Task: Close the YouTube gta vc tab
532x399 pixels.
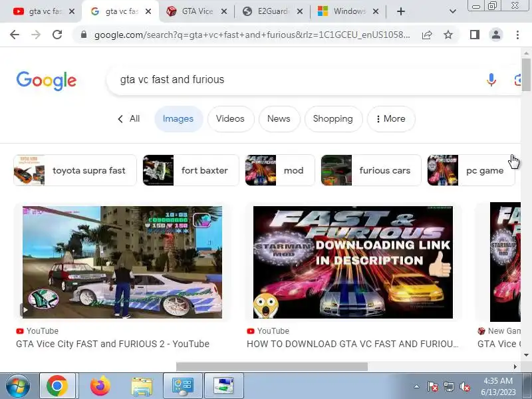Action: (x=72, y=11)
